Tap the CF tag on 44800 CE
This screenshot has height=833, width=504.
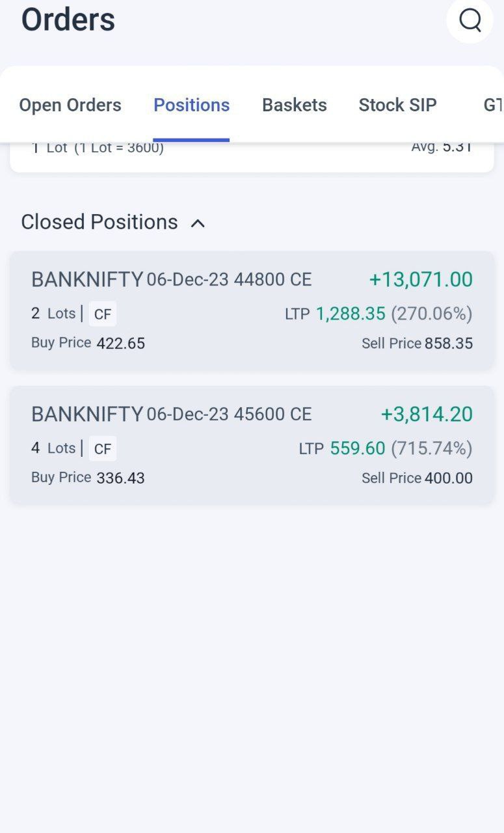point(103,314)
